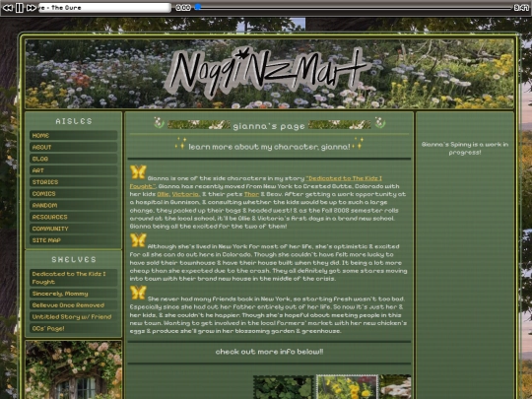Open the RANDOM aisle
The height and width of the screenshot is (399, 532).
point(73,205)
